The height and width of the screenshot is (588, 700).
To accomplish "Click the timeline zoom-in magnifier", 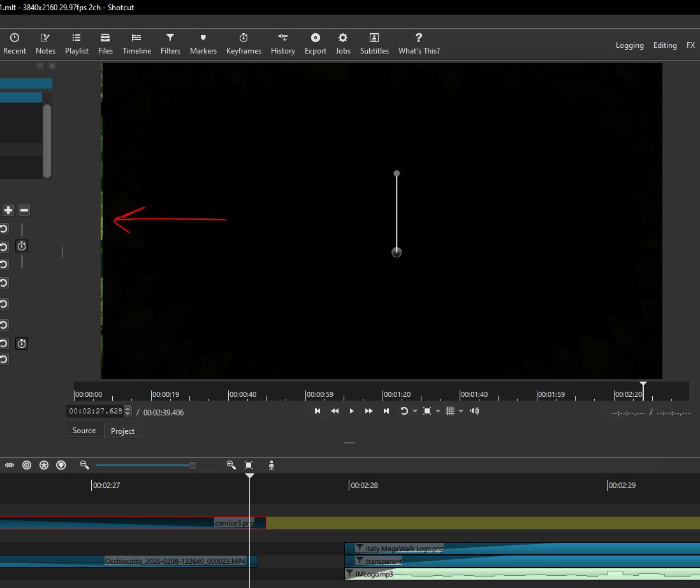I will pyautogui.click(x=231, y=466).
